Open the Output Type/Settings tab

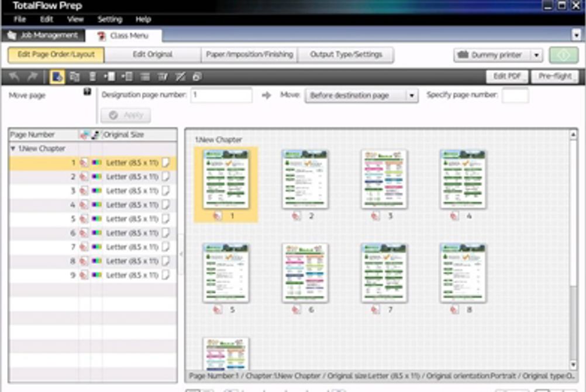click(x=346, y=54)
